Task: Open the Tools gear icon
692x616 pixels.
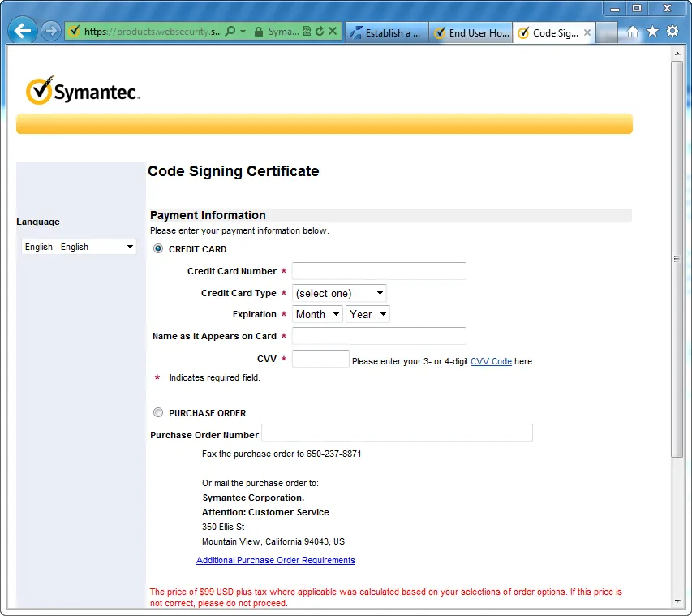Action: [673, 32]
